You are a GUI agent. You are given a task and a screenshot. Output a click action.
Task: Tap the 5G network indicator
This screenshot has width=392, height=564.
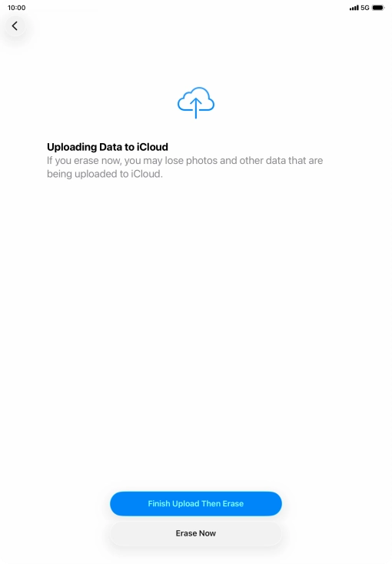pos(365,8)
